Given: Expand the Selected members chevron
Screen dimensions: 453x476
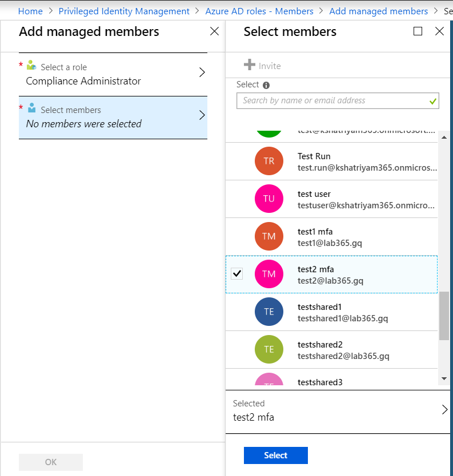Looking at the screenshot, I should (x=444, y=410).
